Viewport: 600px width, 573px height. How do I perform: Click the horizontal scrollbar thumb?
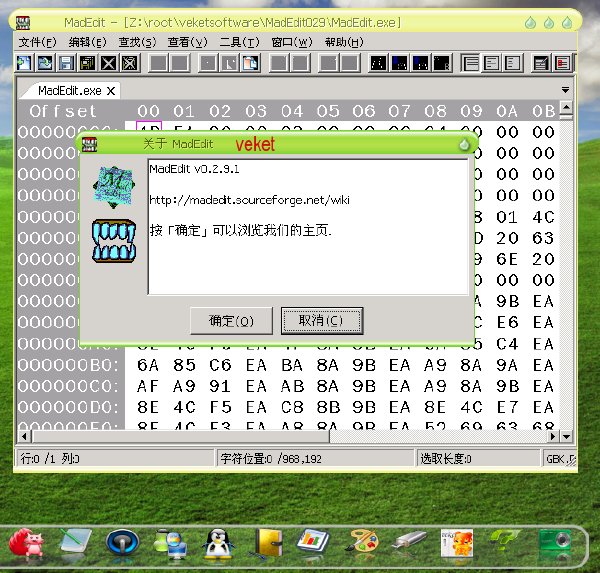180,436
